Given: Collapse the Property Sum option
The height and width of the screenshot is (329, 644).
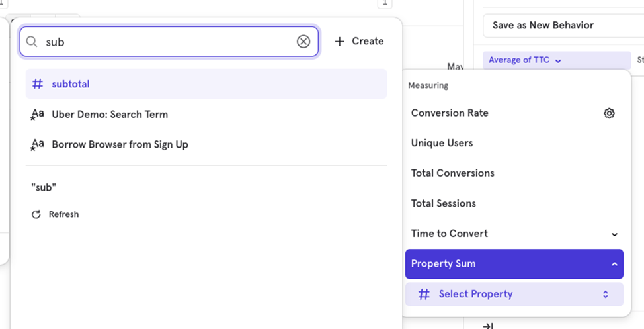Looking at the screenshot, I should coord(614,264).
